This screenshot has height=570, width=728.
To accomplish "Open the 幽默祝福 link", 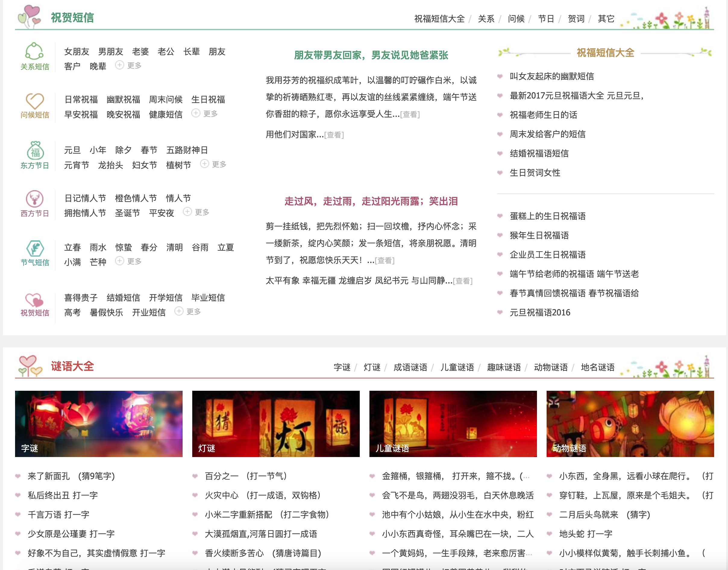I will coord(123,99).
